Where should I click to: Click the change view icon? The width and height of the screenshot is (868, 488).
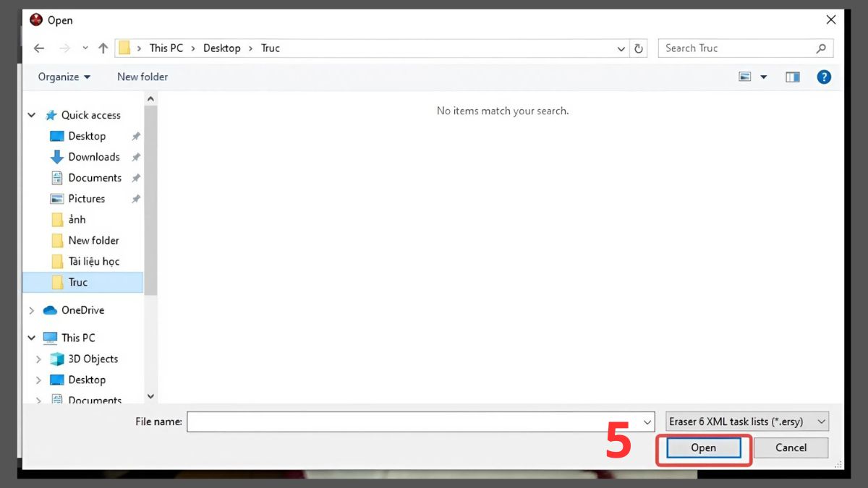[x=745, y=77]
